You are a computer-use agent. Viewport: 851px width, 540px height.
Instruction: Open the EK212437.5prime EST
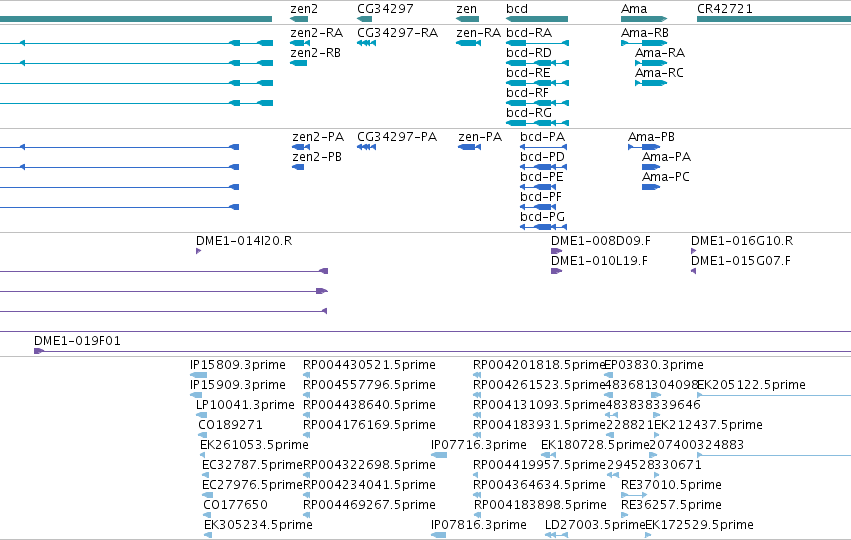pyautogui.click(x=708, y=425)
